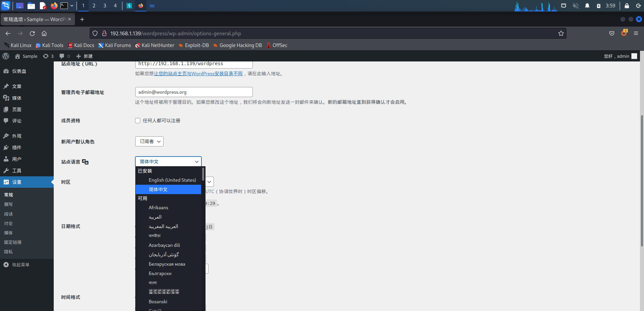Open a new browser tab

point(82,19)
